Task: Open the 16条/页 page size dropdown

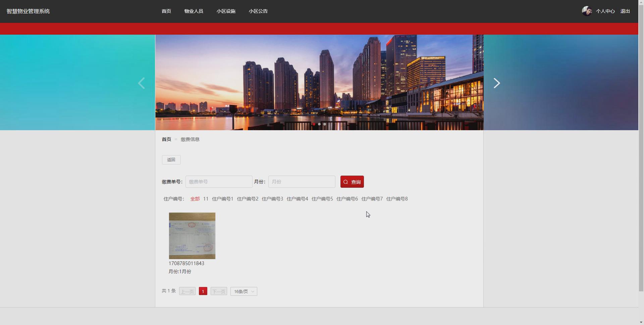Action: click(244, 291)
